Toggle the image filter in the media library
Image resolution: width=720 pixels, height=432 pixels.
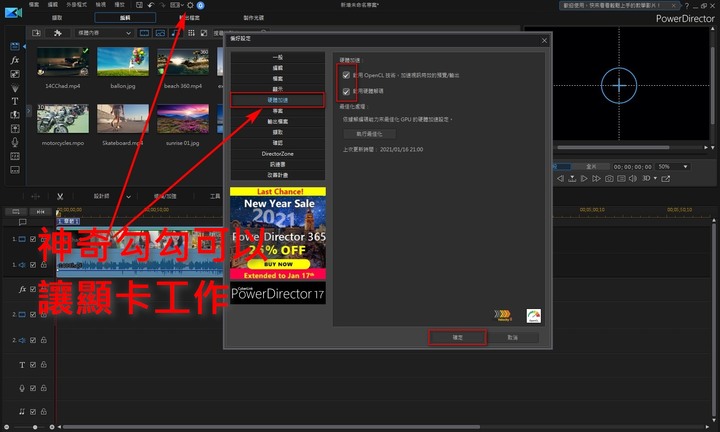pos(160,33)
